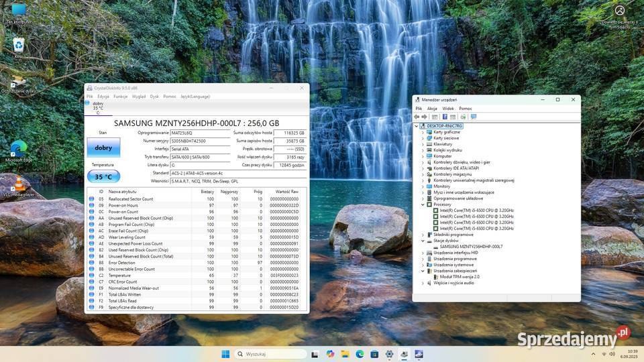Click the Wartość Raw column header
Viewport: 644px width, 362px height.
point(286,192)
